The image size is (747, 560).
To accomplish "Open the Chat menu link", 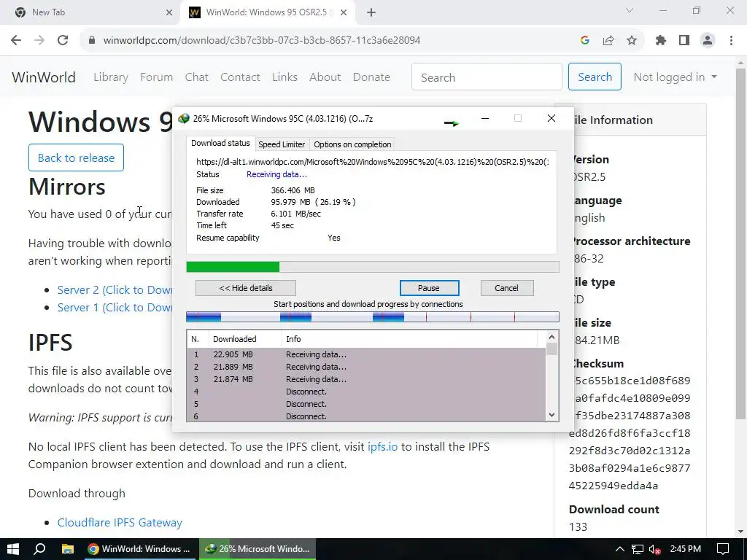I will [x=197, y=77].
